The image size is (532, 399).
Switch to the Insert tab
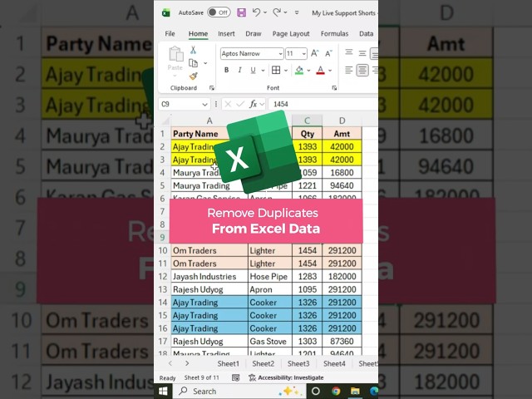(226, 33)
